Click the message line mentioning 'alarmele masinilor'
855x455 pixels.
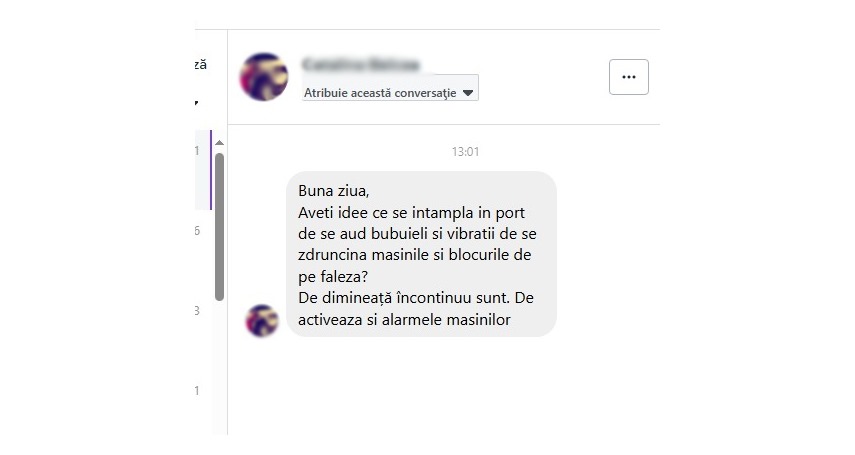pyautogui.click(x=404, y=320)
